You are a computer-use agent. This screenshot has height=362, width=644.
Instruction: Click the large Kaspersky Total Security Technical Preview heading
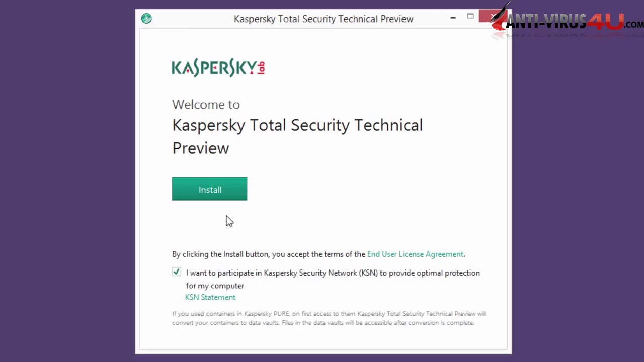(297, 126)
